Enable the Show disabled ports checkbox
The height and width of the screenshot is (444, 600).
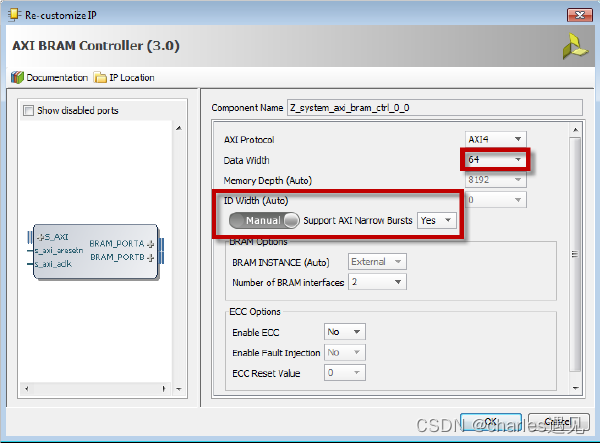pos(28,111)
